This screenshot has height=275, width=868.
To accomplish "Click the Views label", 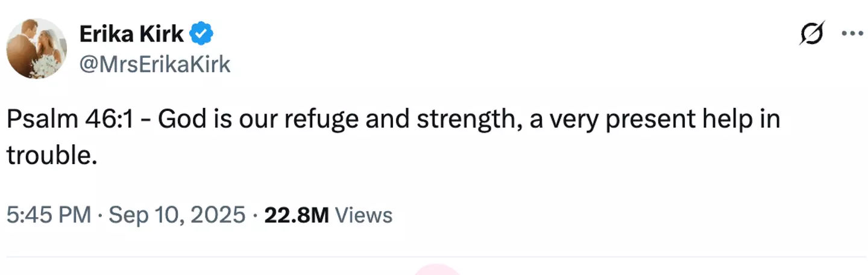I will click(363, 215).
